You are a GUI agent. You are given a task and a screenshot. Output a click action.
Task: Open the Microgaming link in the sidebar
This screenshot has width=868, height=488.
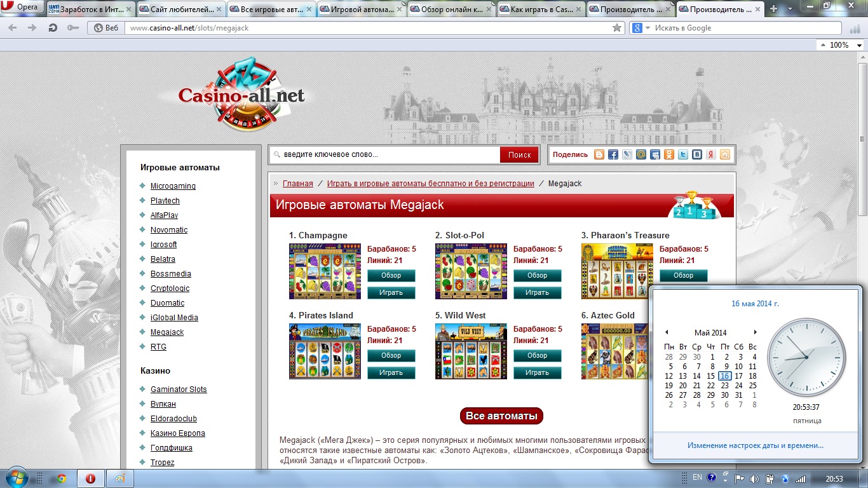(173, 186)
